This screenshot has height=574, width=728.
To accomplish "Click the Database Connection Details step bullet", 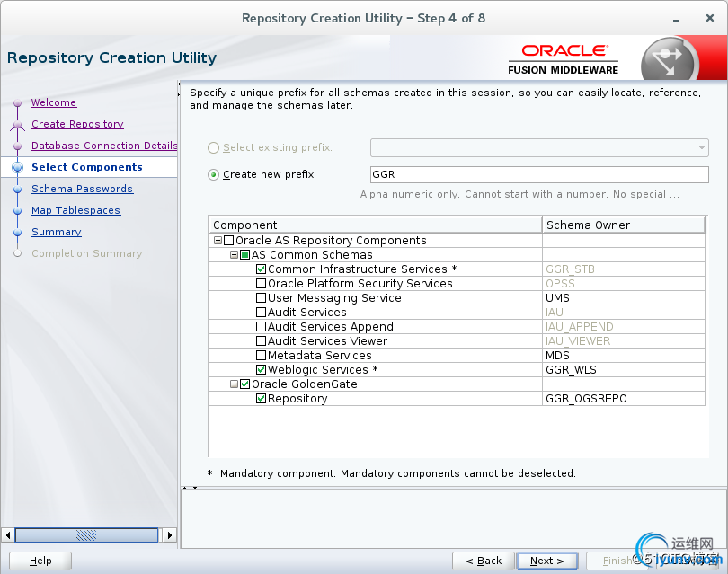I will click(x=18, y=146).
